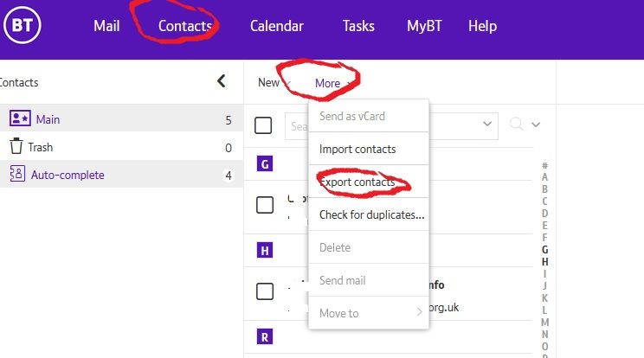Jump to letter G in alphabet index
This screenshot has height=358, width=644.
pos(544,249)
